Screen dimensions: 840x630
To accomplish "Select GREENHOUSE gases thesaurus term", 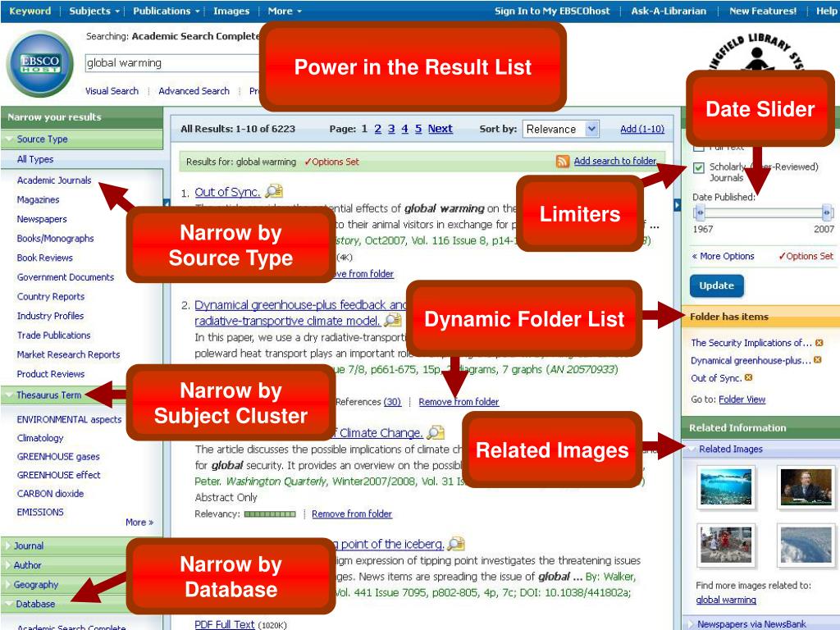I will pos(58,456).
